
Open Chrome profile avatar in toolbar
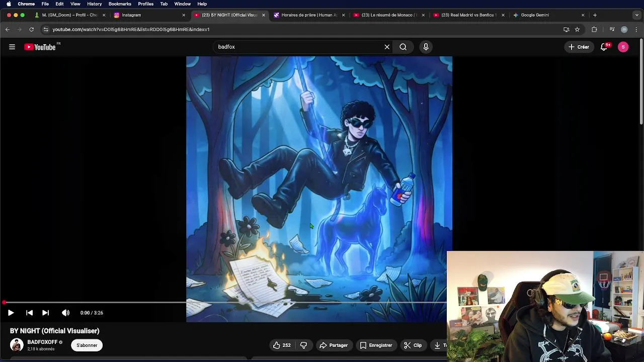(624, 29)
